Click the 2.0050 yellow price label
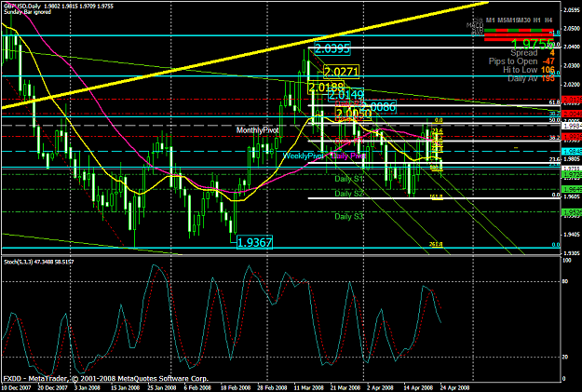Screen dimensions: 582x392 pyautogui.click(x=353, y=115)
